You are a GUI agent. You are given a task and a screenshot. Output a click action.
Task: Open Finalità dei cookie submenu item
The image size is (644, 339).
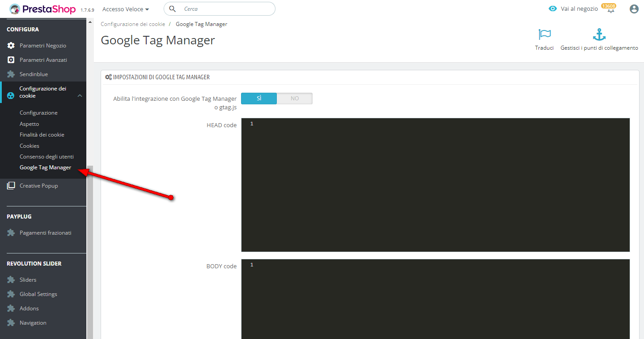[42, 135]
